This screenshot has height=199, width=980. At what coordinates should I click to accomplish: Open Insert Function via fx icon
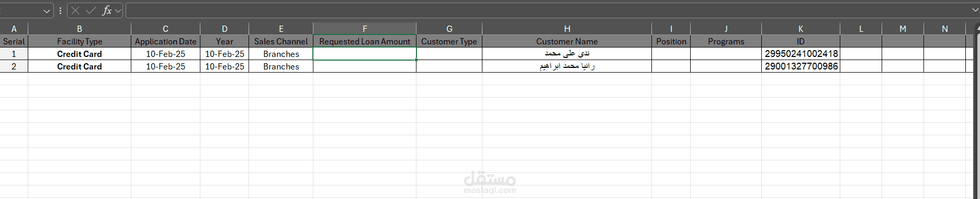point(107,10)
